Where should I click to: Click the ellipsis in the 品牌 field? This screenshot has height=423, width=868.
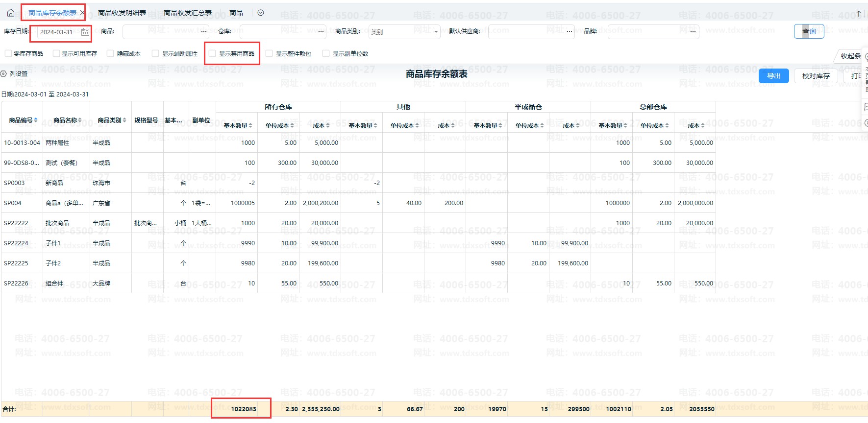[693, 31]
